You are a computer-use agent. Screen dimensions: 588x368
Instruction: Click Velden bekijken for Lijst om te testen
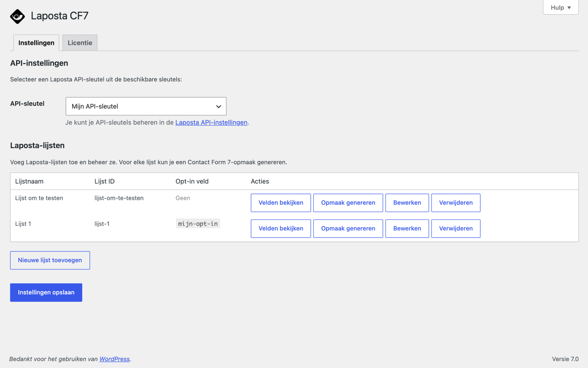point(281,203)
